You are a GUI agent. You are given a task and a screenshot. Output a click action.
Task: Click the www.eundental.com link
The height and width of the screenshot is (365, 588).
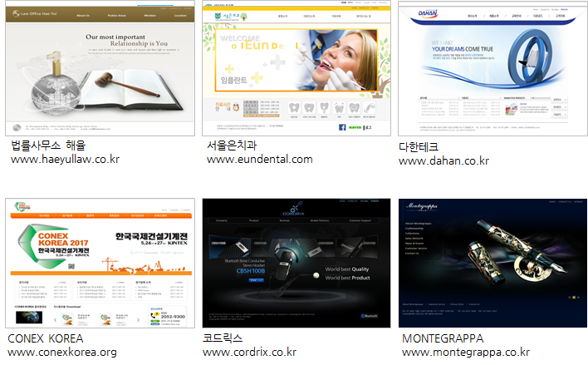coord(260,160)
